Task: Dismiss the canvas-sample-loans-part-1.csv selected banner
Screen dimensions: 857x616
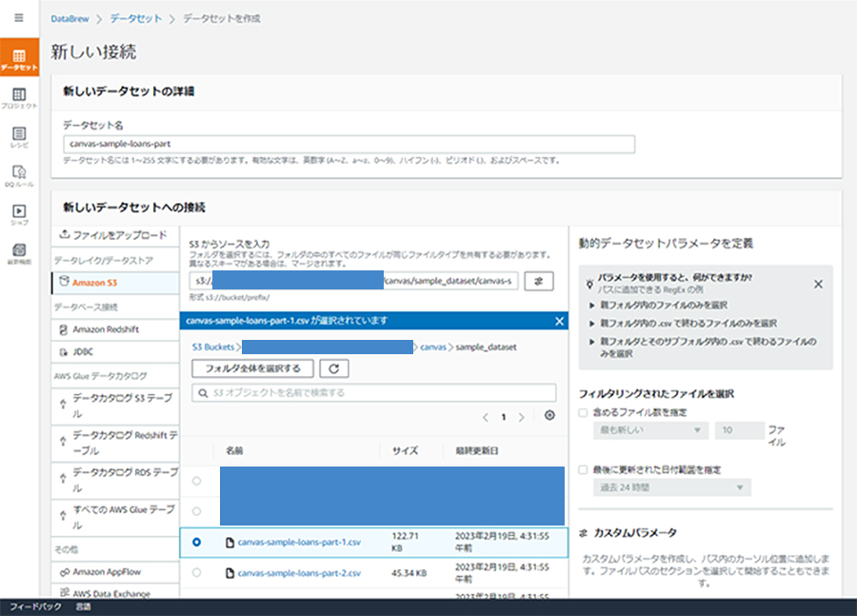Action: point(559,321)
